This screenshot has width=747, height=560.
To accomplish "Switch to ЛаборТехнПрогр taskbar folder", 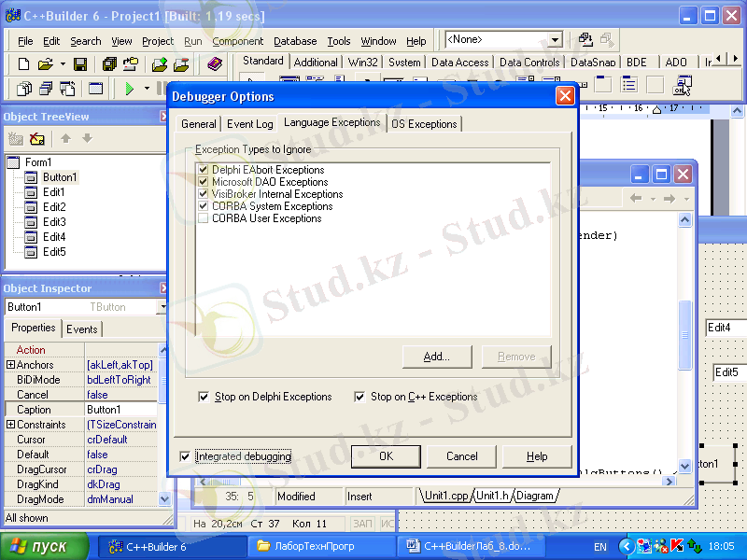I will click(322, 547).
